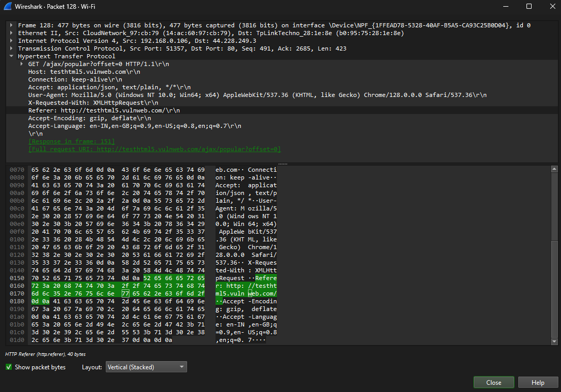
Task: Minimize the Packet 128 window
Action: [x=505, y=6]
